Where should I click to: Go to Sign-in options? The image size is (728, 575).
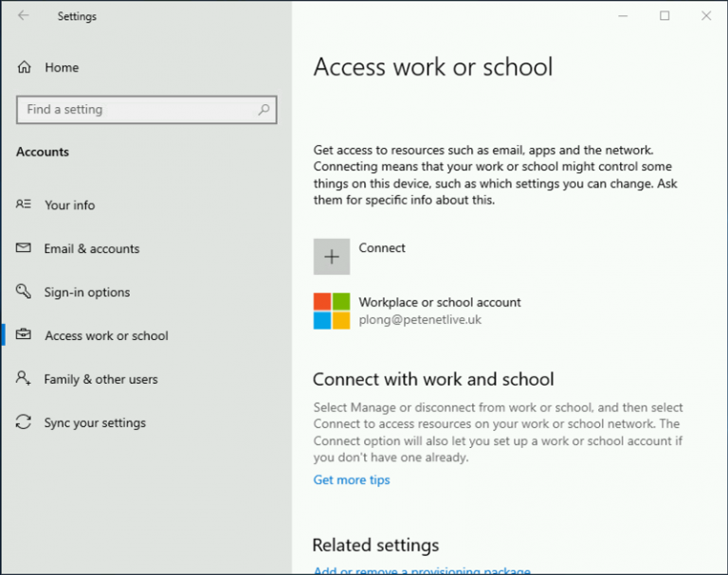click(86, 292)
